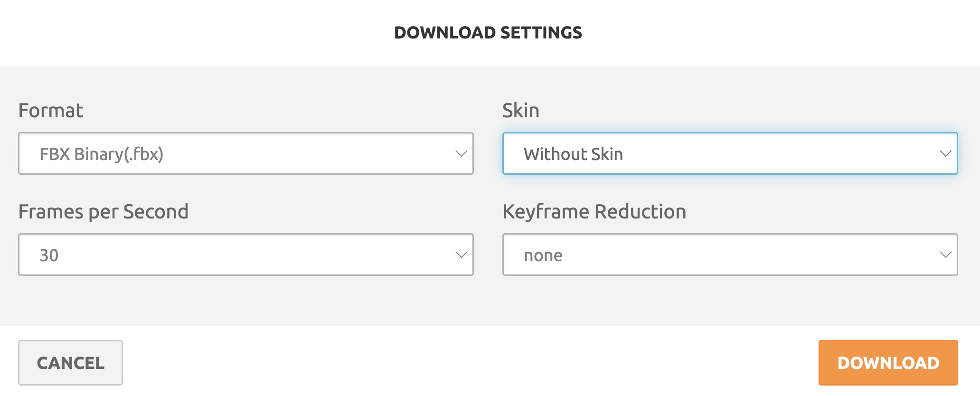Click the Keyframe Reduction label
This screenshot has width=980, height=396.
(594, 212)
